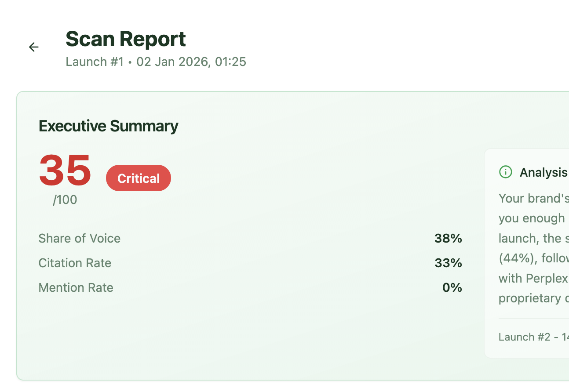The width and height of the screenshot is (569, 392).
Task: Click the info icon beside Analysis
Action: coord(505,172)
